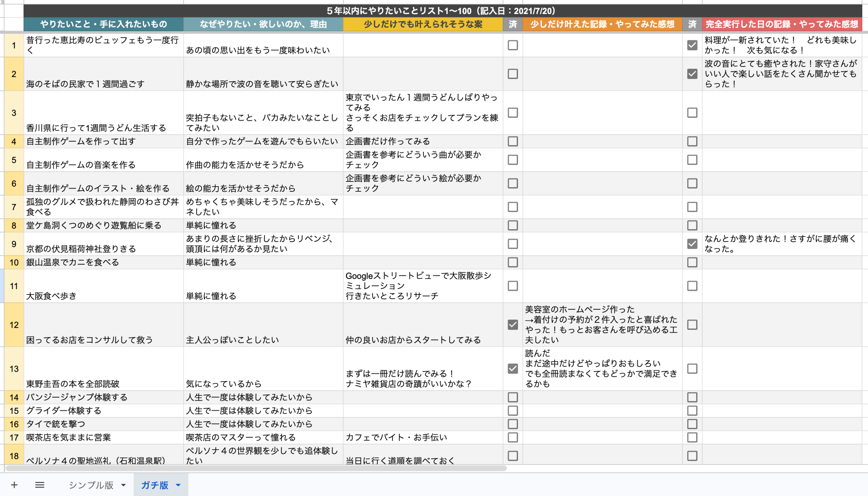868x496 pixels.
Task: Select the cell 喫茶店のマスターって憧れる
Action: tap(263, 437)
